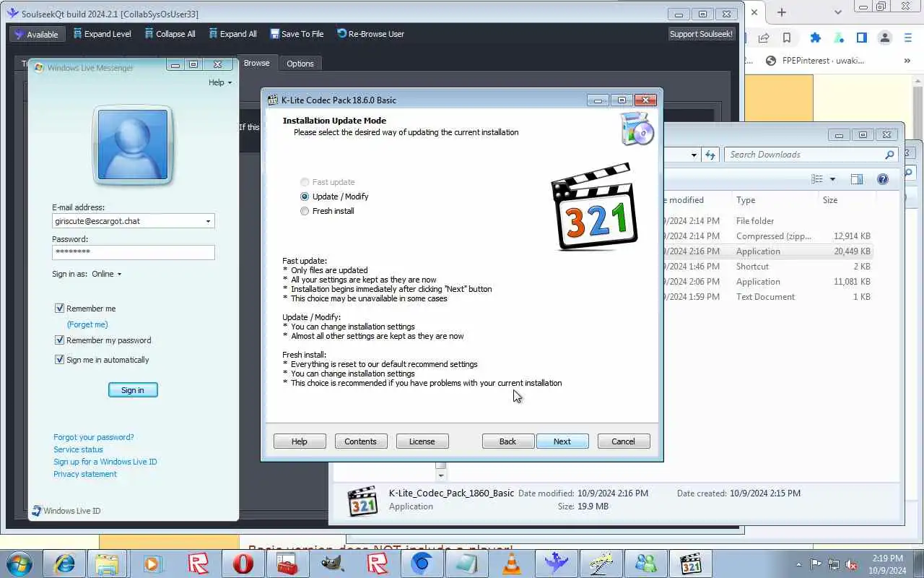Open the Explorer address bar dropdown arrow

694,155
